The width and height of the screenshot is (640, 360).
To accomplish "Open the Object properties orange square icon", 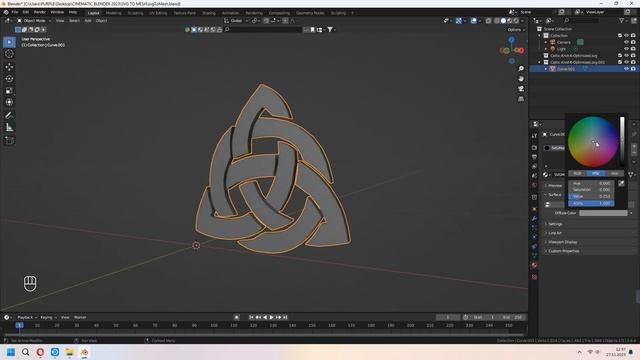I will click(534, 209).
